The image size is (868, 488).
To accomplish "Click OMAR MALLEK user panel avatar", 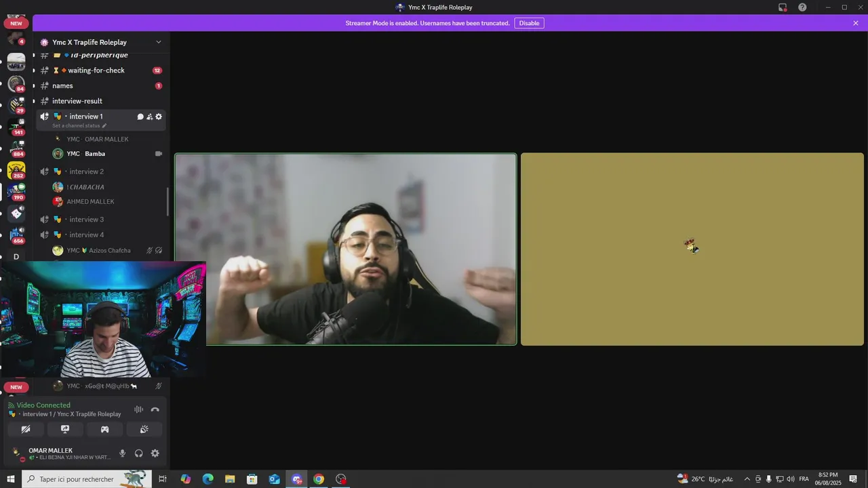I will coord(17,453).
